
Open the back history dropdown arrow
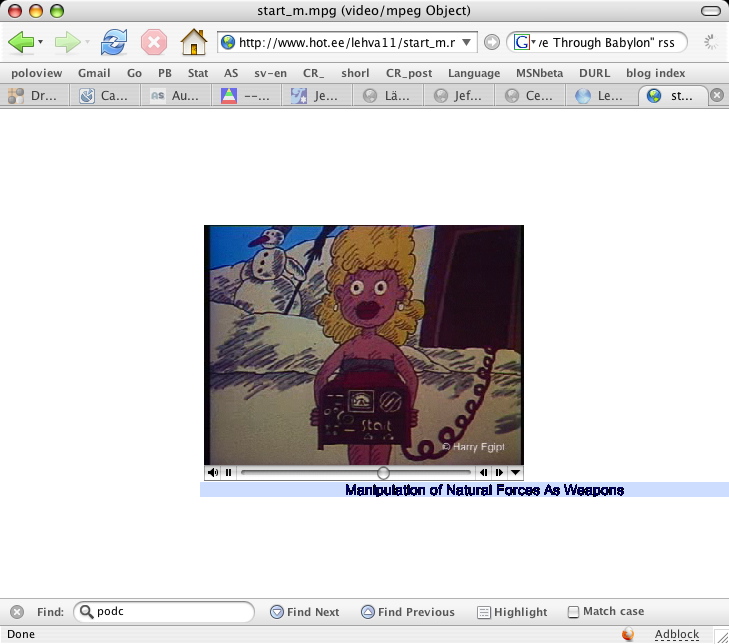40,42
